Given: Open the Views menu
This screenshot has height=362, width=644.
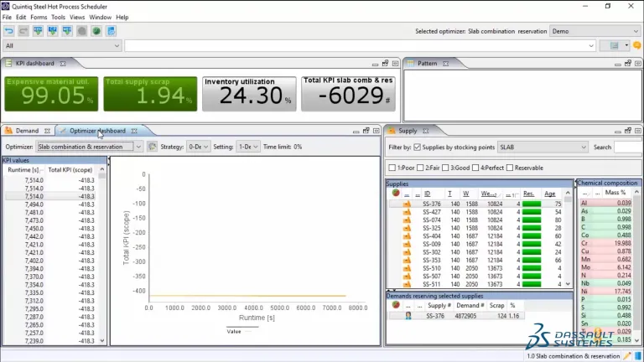Looking at the screenshot, I should tap(77, 18).
